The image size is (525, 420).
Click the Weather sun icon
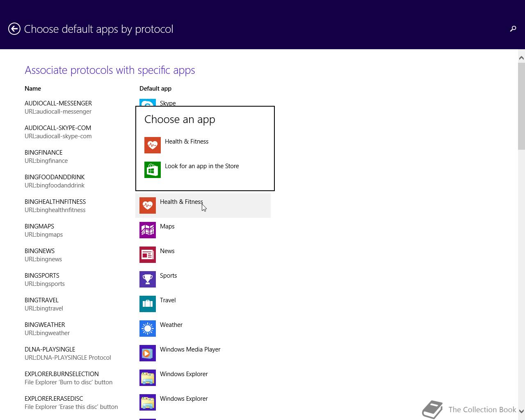148,329
